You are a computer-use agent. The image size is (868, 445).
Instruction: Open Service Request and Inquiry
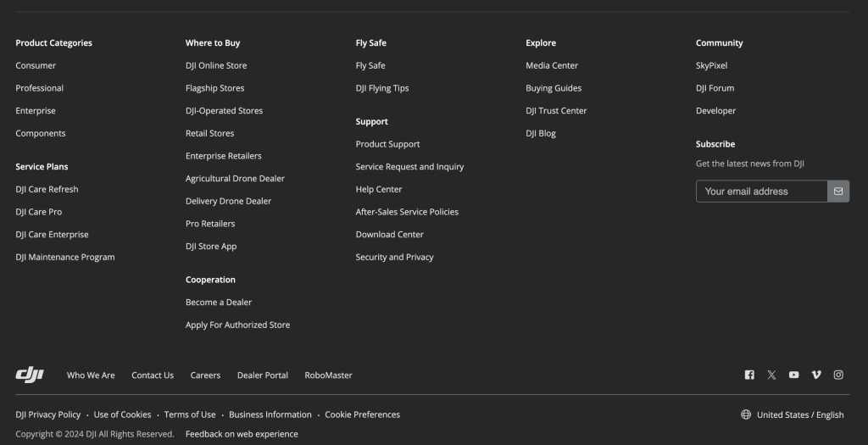[409, 167]
